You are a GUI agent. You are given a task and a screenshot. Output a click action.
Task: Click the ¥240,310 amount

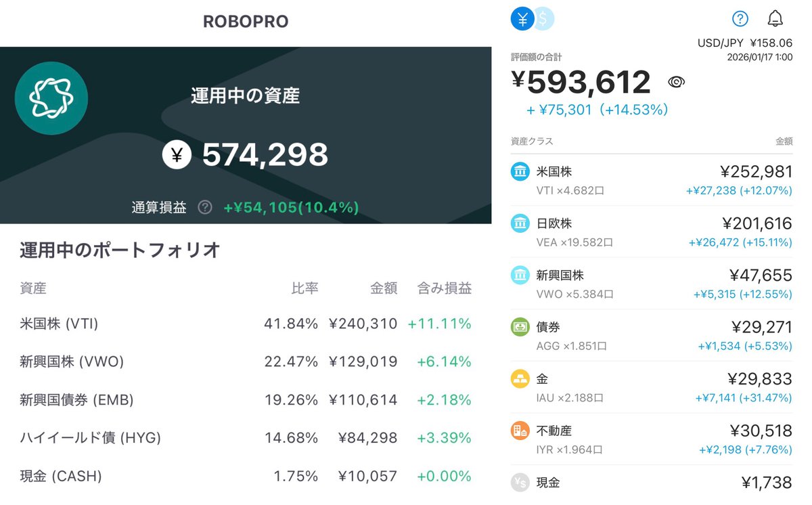tap(363, 324)
